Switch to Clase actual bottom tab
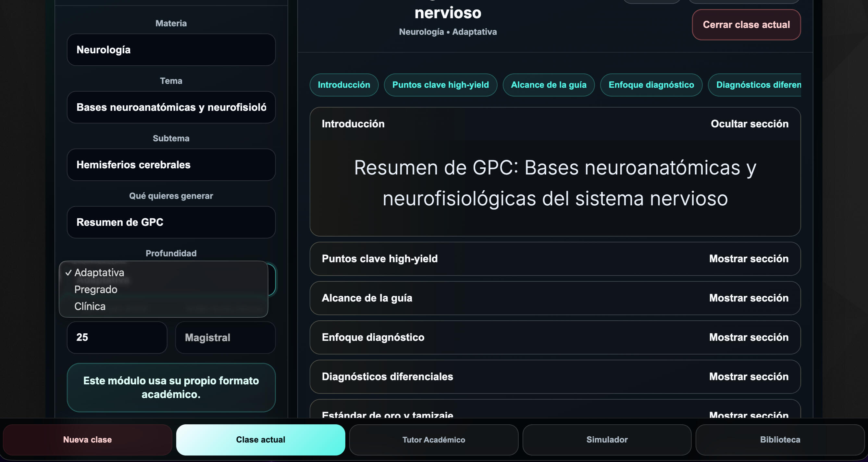 pos(260,440)
